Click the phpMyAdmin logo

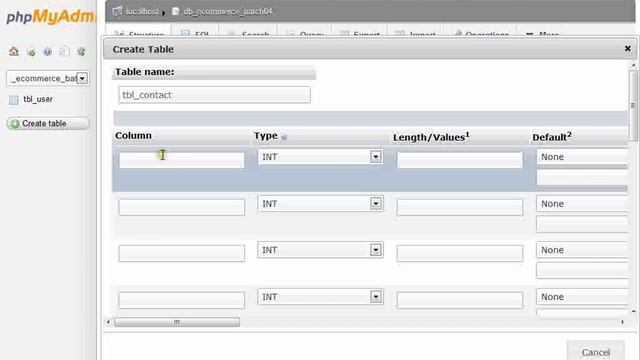point(50,17)
